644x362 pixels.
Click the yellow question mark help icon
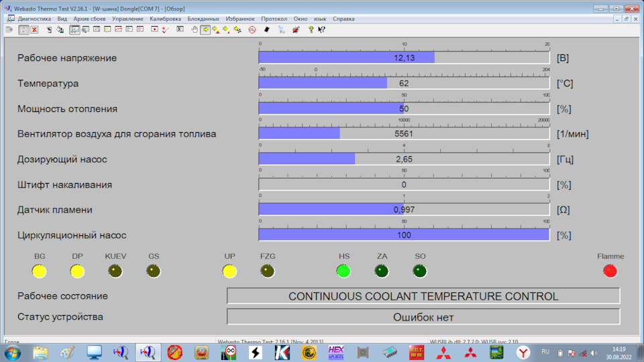(311, 29)
